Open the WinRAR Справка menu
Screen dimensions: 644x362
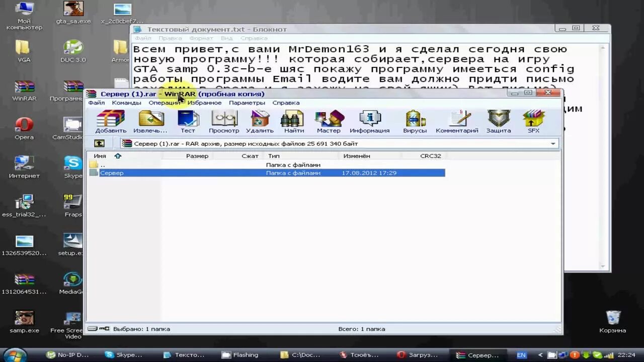click(286, 103)
